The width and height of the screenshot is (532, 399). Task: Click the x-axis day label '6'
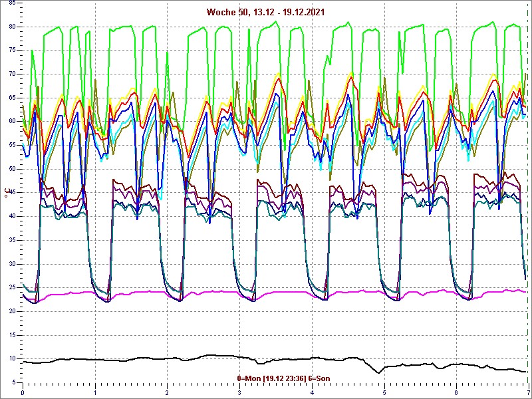456,393
